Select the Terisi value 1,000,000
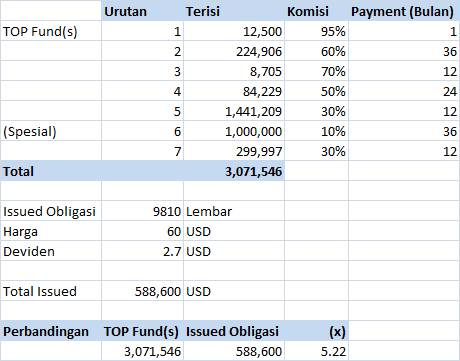The image size is (460, 361). (234, 131)
